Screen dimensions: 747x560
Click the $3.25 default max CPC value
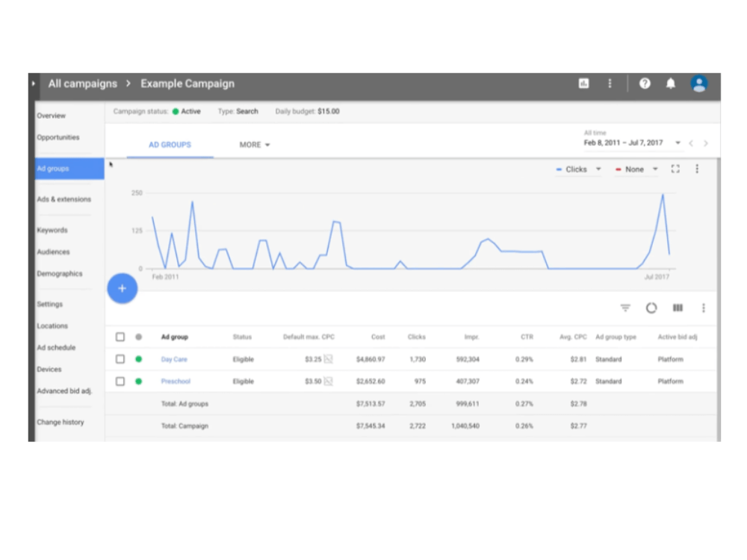313,359
